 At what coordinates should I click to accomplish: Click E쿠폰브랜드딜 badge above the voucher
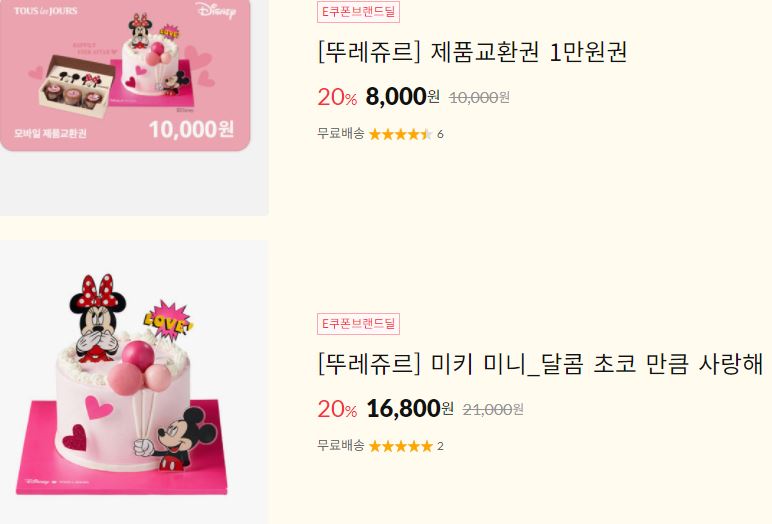click(358, 12)
